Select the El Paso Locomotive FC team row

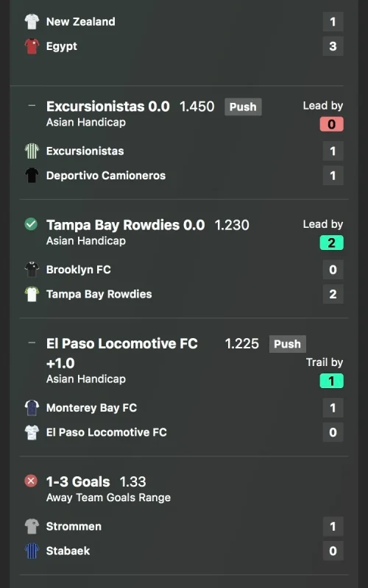(x=184, y=432)
